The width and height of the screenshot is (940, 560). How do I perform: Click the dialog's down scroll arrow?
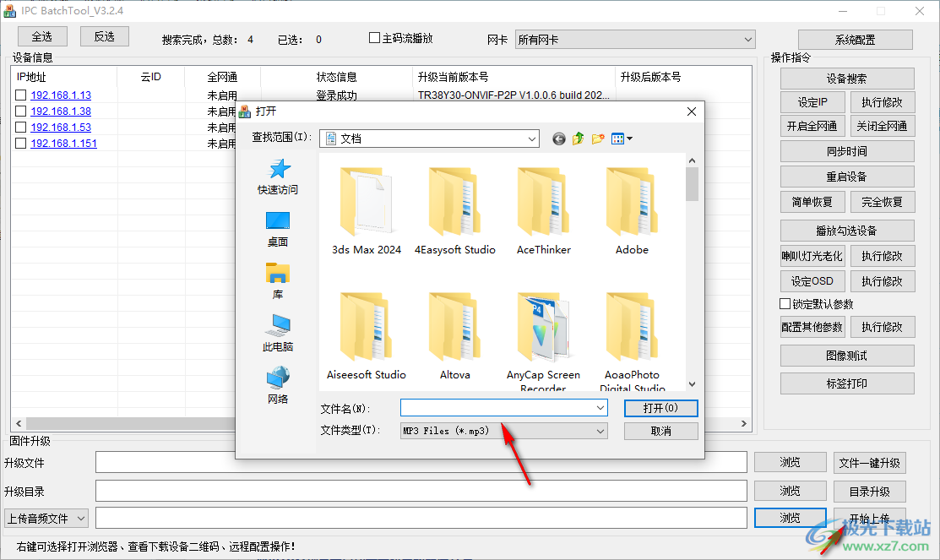coord(692,383)
